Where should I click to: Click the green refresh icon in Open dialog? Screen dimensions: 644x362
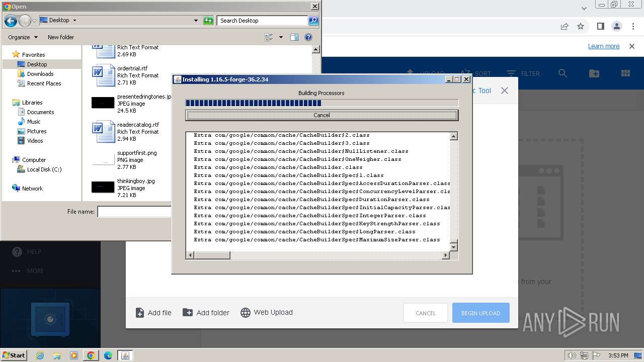tap(208, 21)
